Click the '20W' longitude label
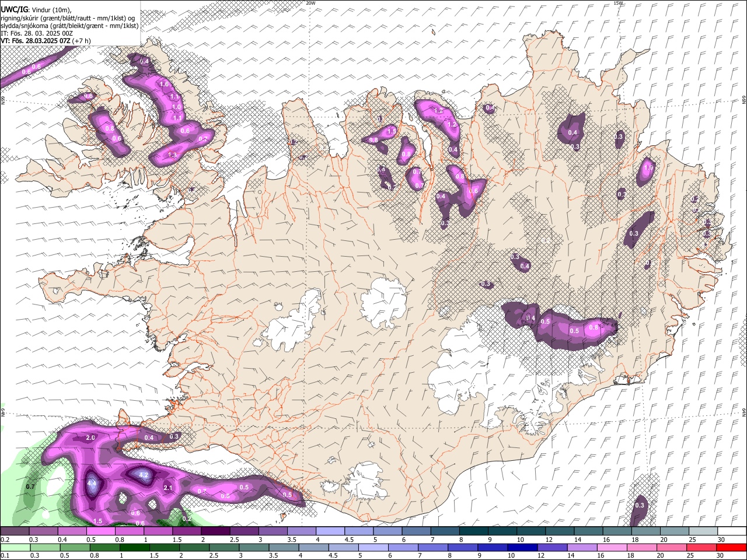 click(x=310, y=3)
